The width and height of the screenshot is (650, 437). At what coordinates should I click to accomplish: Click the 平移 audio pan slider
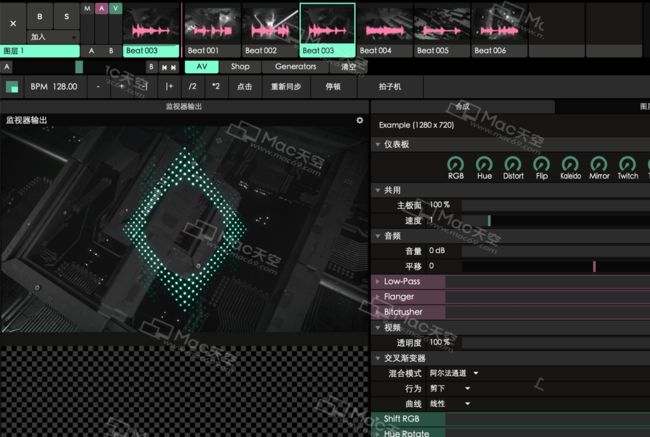pyautogui.click(x=555, y=266)
